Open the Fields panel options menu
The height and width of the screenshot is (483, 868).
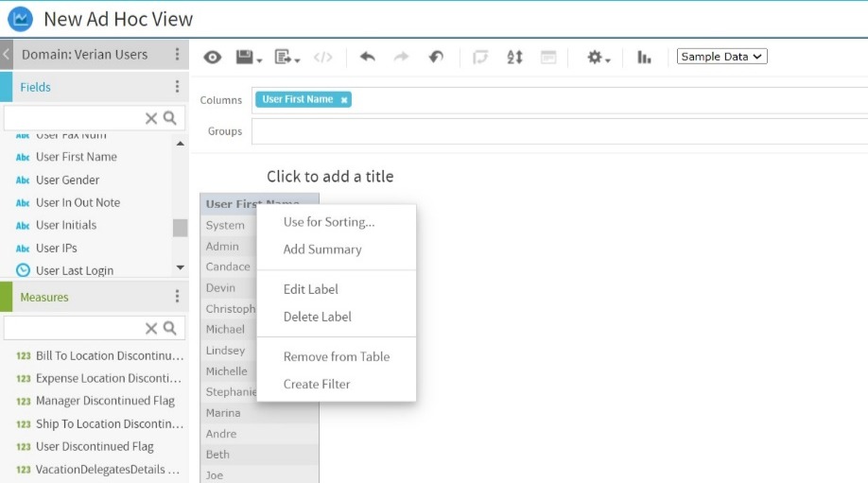177,86
